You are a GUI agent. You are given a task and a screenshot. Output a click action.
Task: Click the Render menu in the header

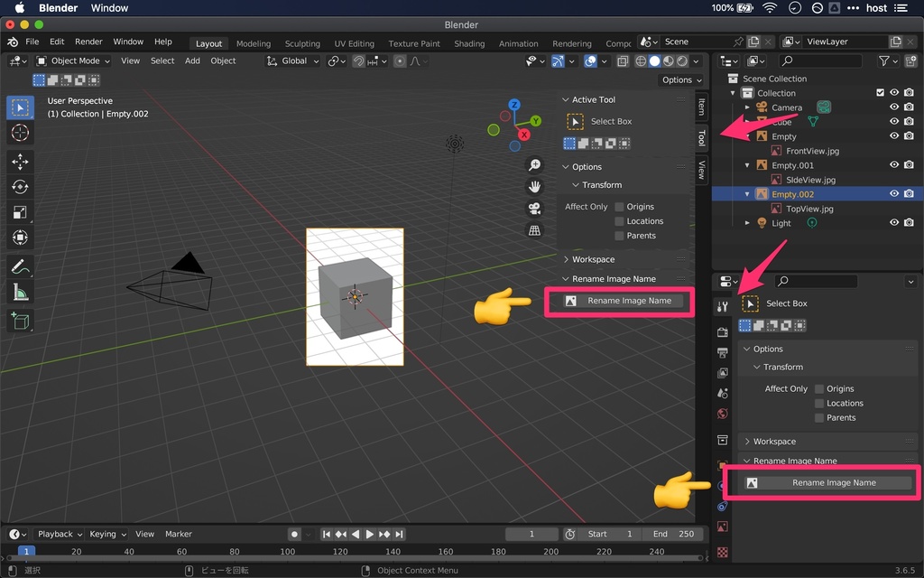click(88, 42)
